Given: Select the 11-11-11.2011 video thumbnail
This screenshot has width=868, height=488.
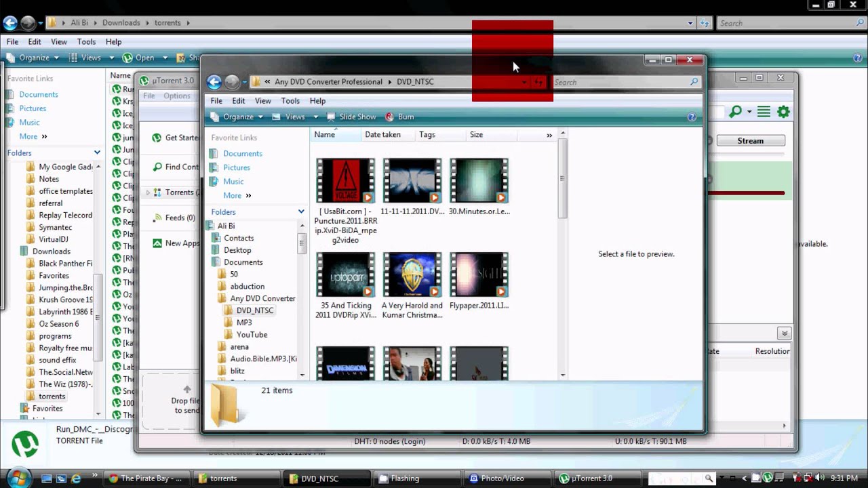Looking at the screenshot, I should 412,181.
